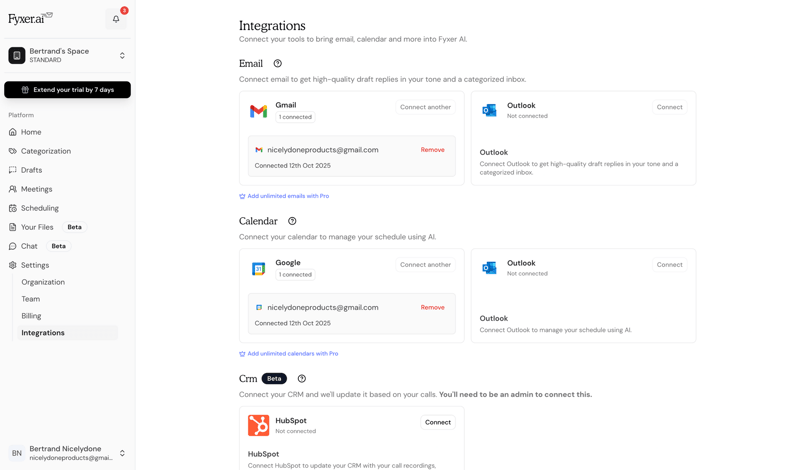The width and height of the screenshot is (800, 470).
Task: Connect another Google calendar
Action: tap(425, 265)
